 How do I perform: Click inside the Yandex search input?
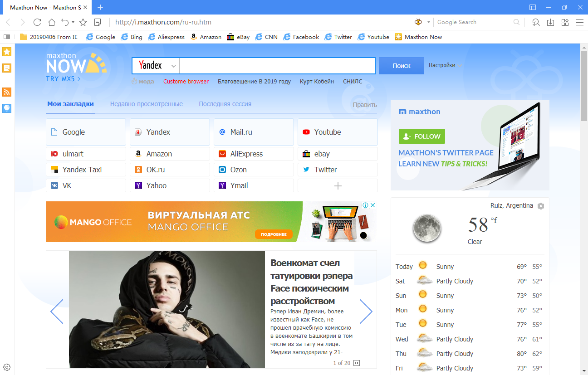point(277,66)
